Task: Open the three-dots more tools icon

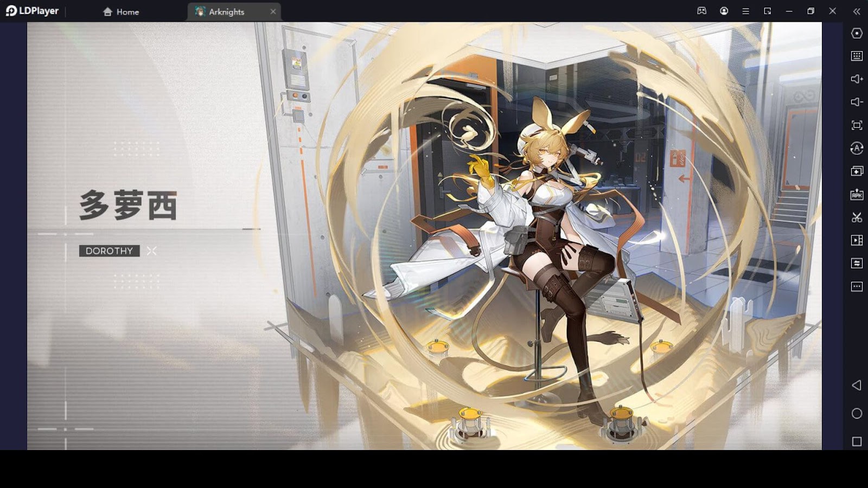Action: pos(857,286)
